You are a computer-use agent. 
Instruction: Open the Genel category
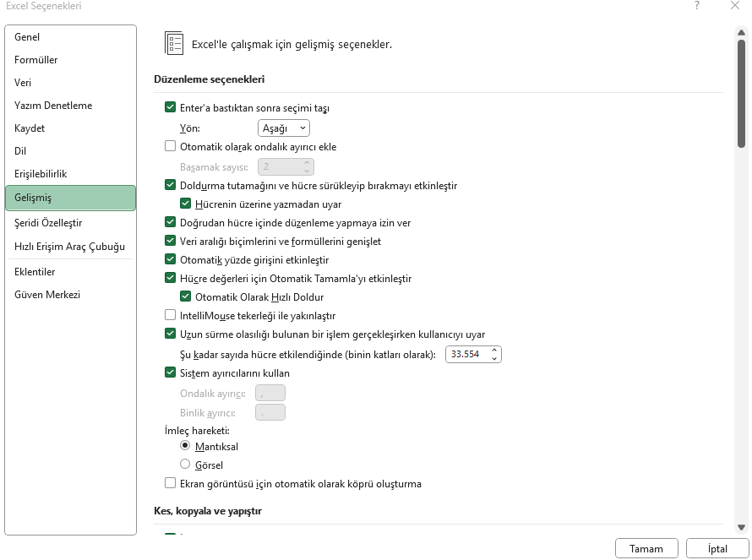point(70,37)
